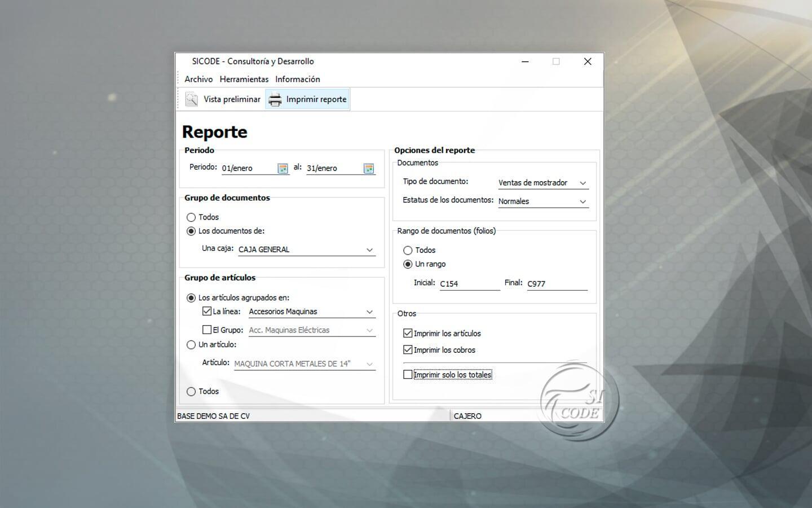Click the Imprimir reporte printer icon
Viewport: 812px width, 508px height.
coord(275,100)
